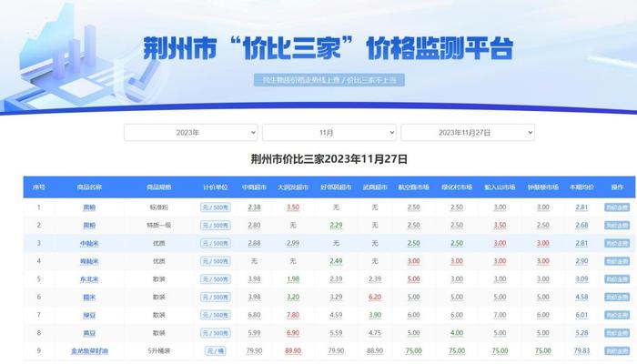Click the 糯米 product name link

90,297
